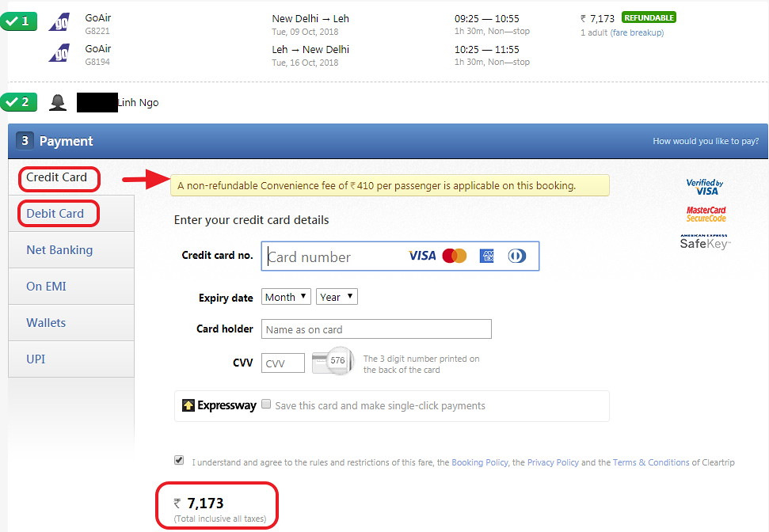
Task: Click the GoAir logo for flight G8221
Action: click(59, 22)
